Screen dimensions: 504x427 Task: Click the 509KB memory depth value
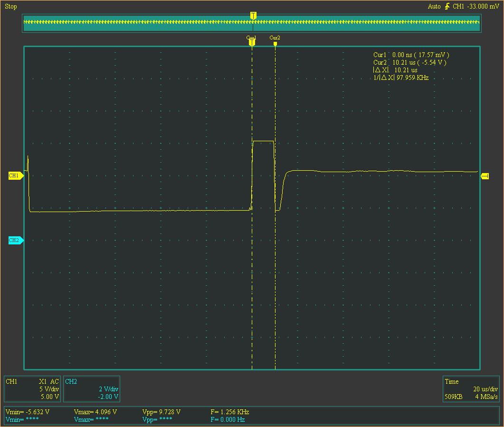(x=453, y=397)
